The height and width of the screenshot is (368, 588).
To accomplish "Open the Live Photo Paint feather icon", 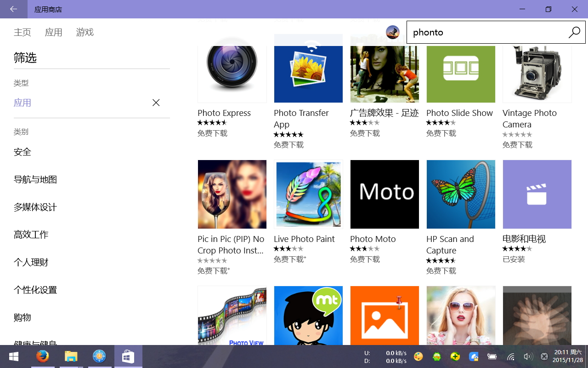I will [308, 194].
